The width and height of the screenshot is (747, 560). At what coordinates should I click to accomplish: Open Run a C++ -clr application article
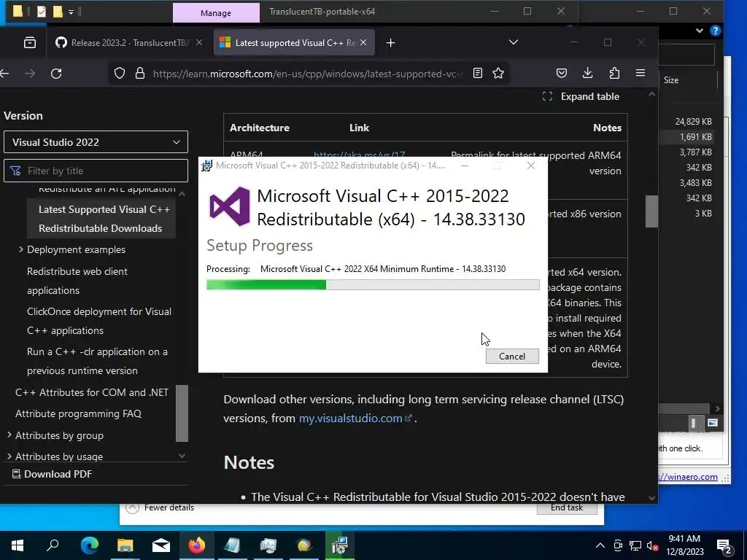[x=97, y=361]
